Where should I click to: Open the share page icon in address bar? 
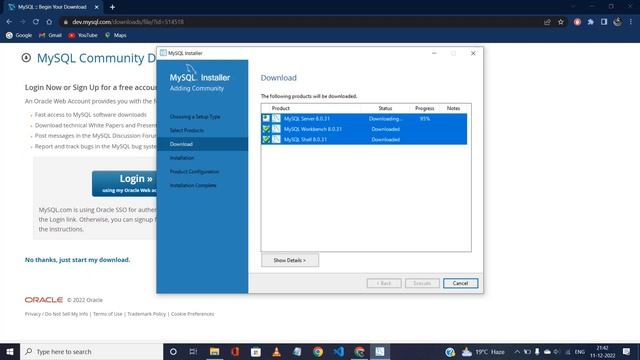[547, 22]
